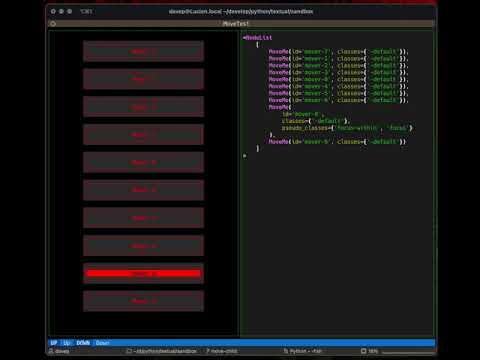This screenshot has height=360, width=480.
Task: Click the prompt marker below the NodeList output
Action: [245, 156]
